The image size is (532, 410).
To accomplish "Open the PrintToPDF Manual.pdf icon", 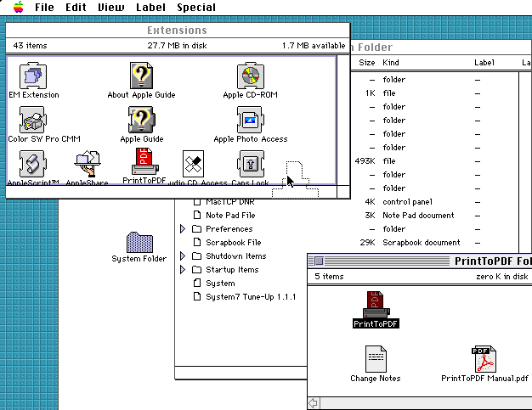I will 484,359.
